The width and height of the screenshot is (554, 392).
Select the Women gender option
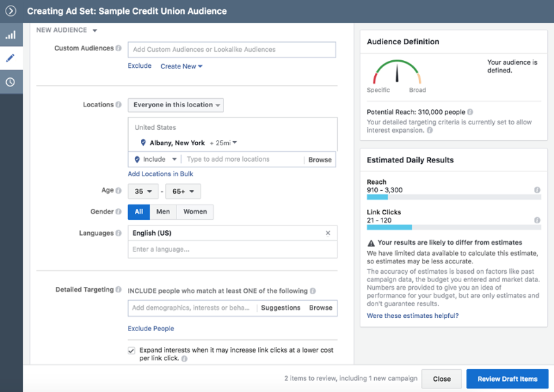tap(195, 212)
